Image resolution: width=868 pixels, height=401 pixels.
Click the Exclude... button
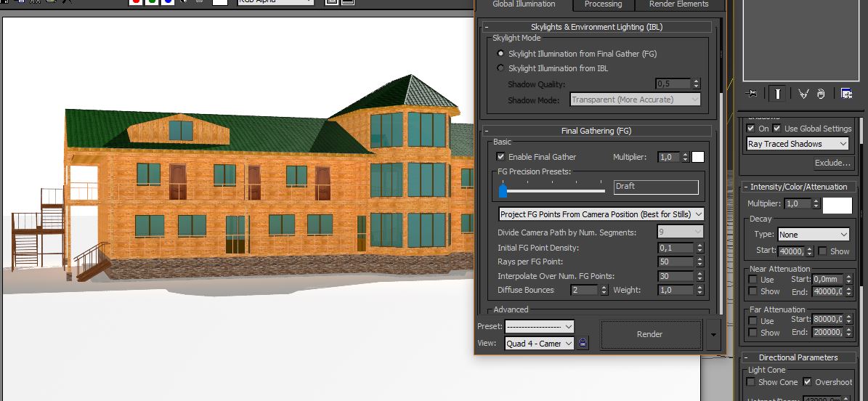832,163
